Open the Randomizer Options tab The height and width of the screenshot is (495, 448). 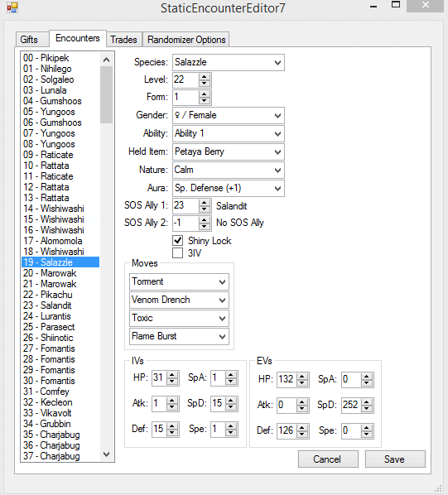(186, 40)
